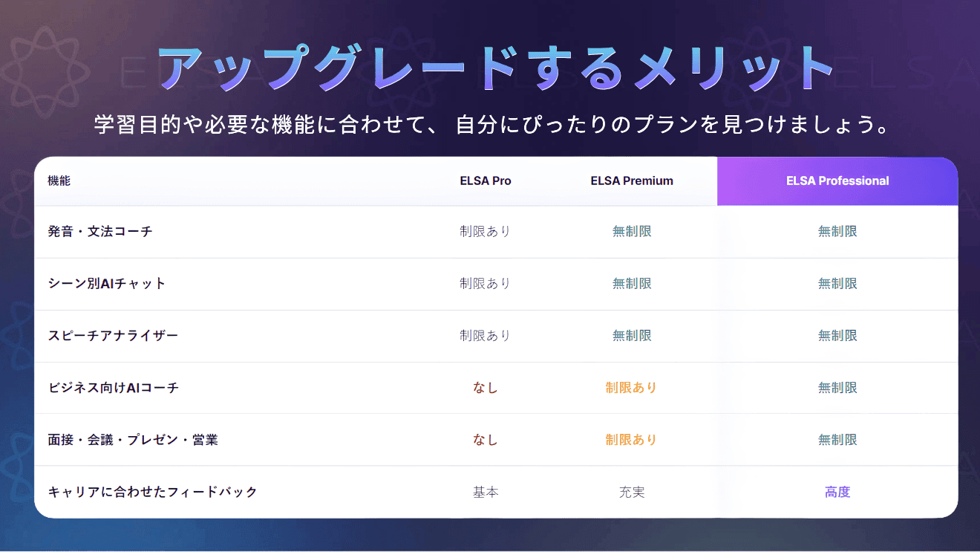
Task: Click the purple 高度 value under ELSA Professional
Action: pyautogui.click(x=837, y=492)
